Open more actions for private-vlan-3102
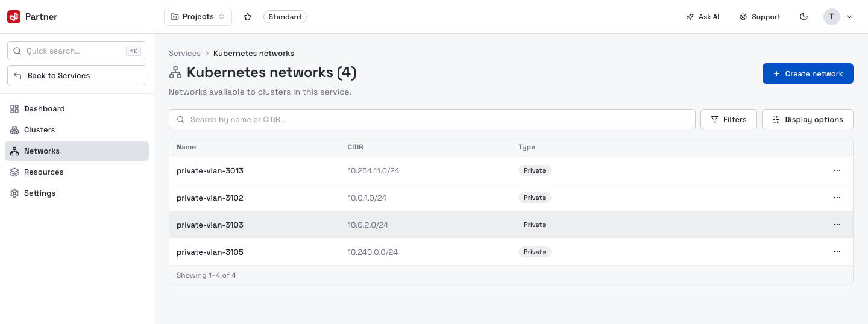868x324 pixels. click(837, 198)
